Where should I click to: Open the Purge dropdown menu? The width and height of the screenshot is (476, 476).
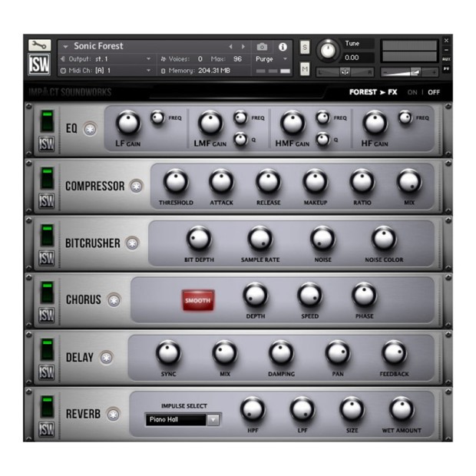285,59
